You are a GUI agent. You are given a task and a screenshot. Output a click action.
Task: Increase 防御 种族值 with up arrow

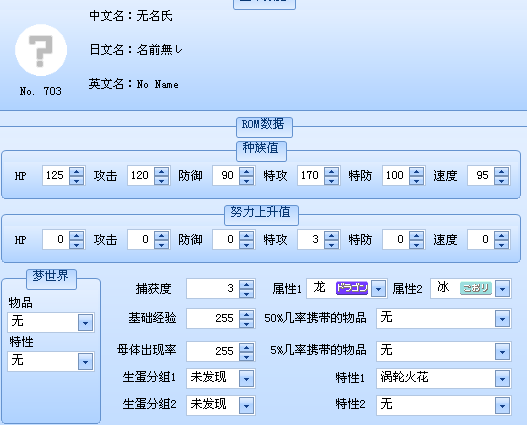coord(247,171)
